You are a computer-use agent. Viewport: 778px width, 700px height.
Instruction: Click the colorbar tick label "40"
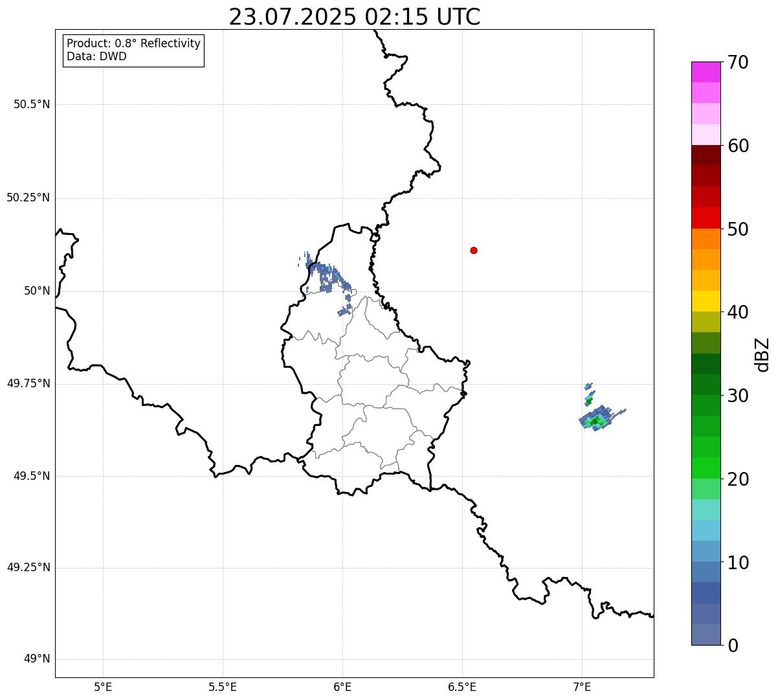[738, 312]
